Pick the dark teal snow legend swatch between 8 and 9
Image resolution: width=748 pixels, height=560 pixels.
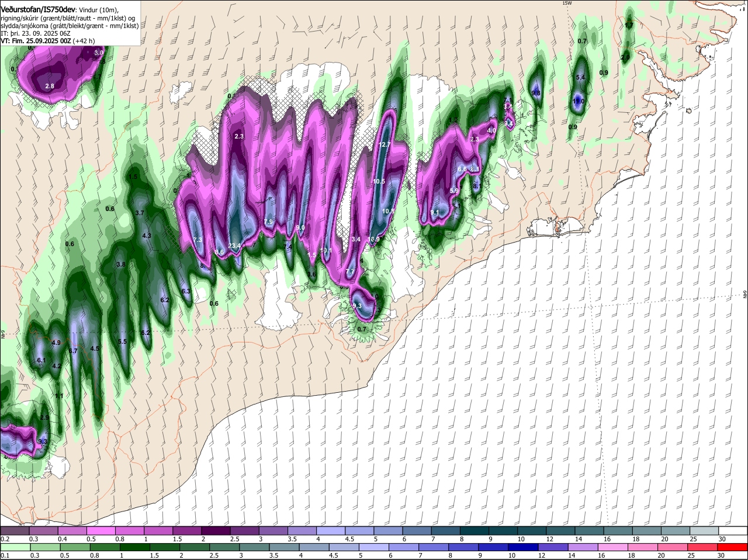[475, 531]
